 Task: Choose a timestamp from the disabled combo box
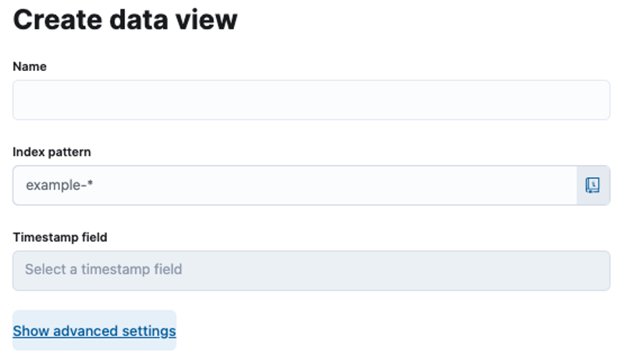(x=311, y=270)
